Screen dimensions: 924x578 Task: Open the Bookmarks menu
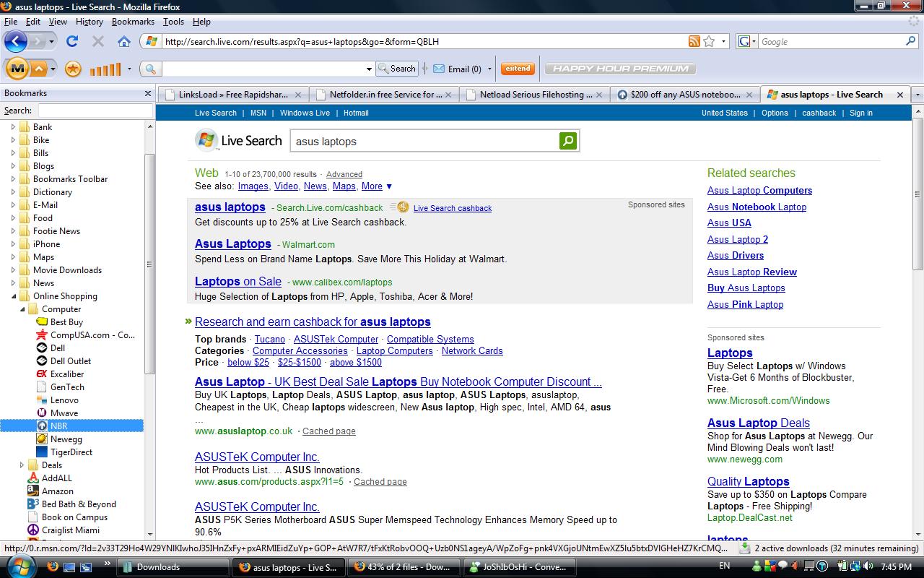pyautogui.click(x=133, y=22)
